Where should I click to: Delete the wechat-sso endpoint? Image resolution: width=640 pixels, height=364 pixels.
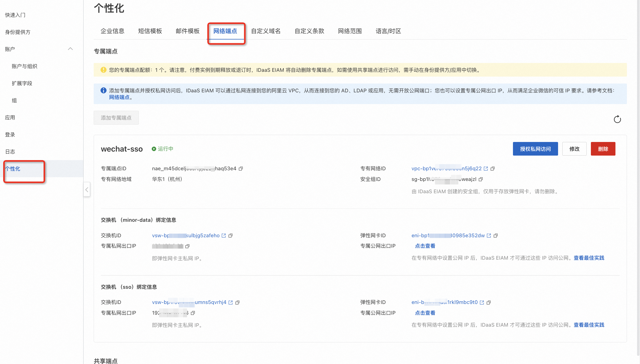tap(603, 149)
